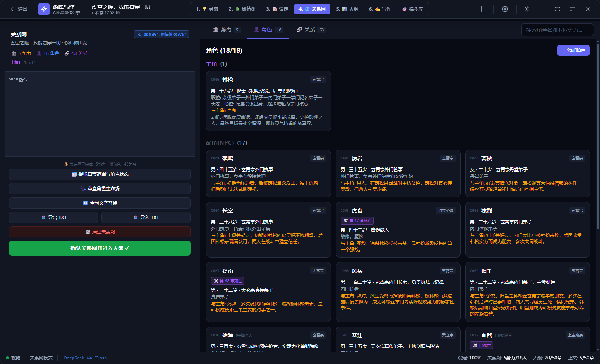Click the 主角 (1) section header
Image resolution: width=600 pixels, height=364 pixels.
coord(216,64)
